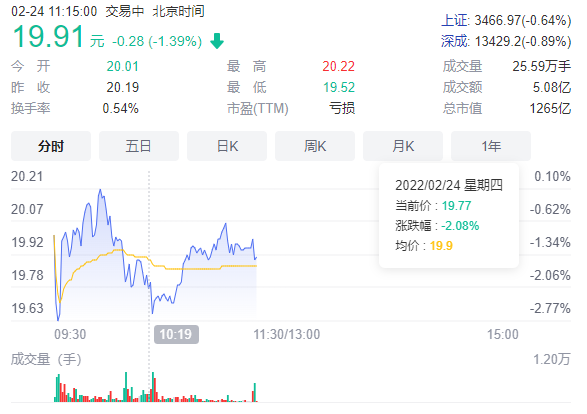Click the 09:30 time axis label

click(x=70, y=334)
